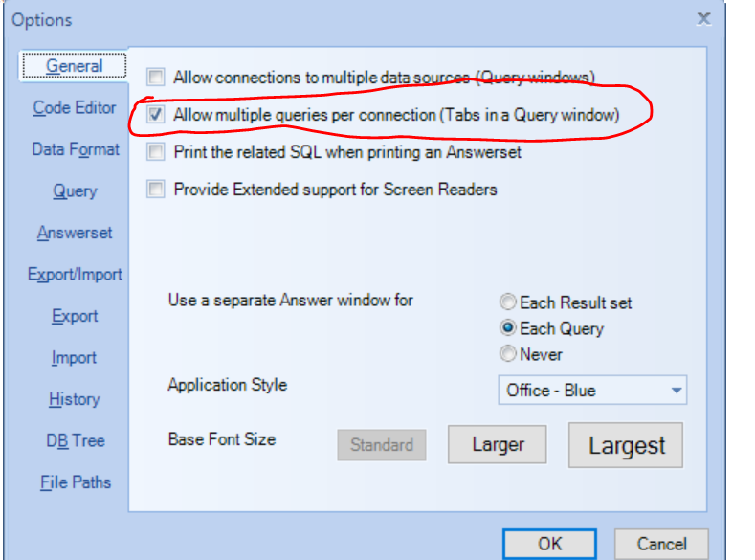
Task: Close the Options dialog with X
Action: pos(703,18)
